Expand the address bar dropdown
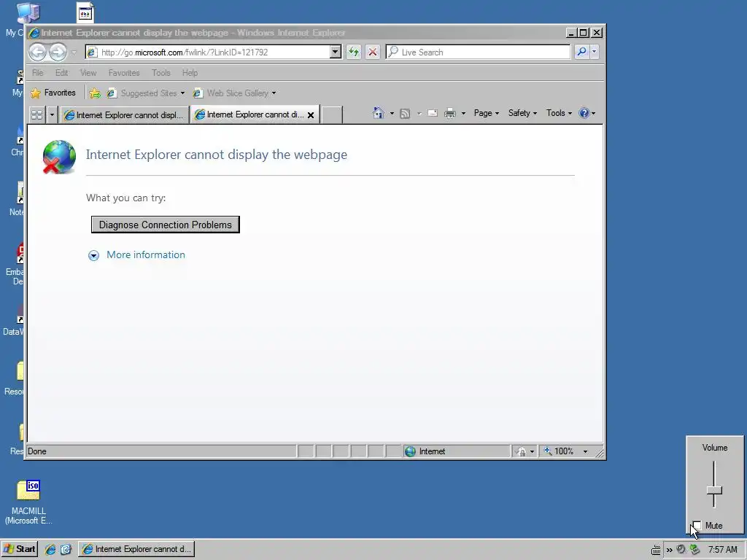The width and height of the screenshot is (747, 560). (336, 52)
